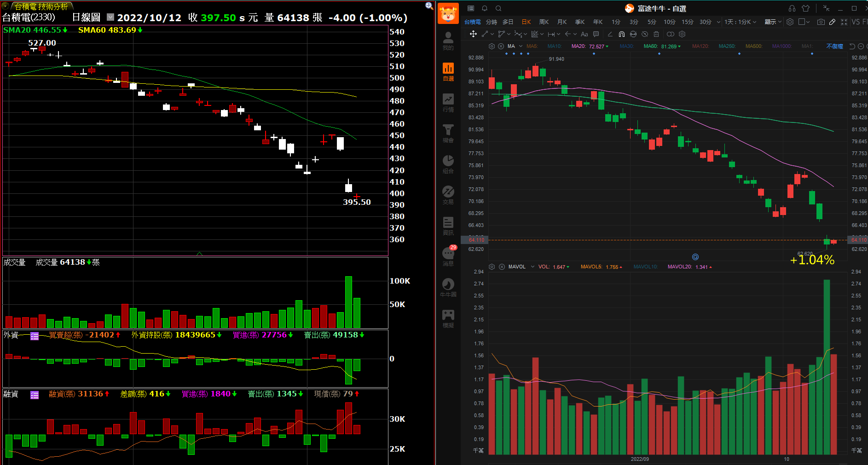Viewport: 868px width, 465px height.
Task: Open the 我的 profile sidebar icon
Action: [x=448, y=41]
